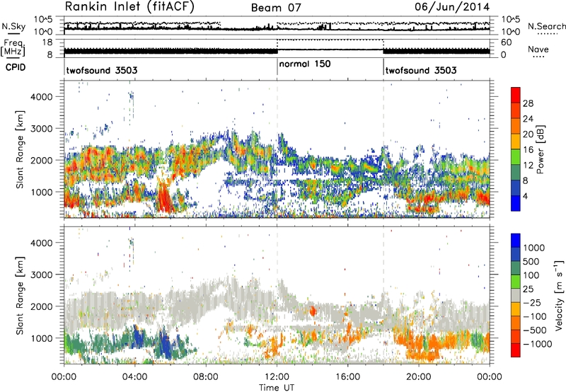
Task: Pick the blue top segment of Velocity colorbar
Action: click(x=516, y=241)
